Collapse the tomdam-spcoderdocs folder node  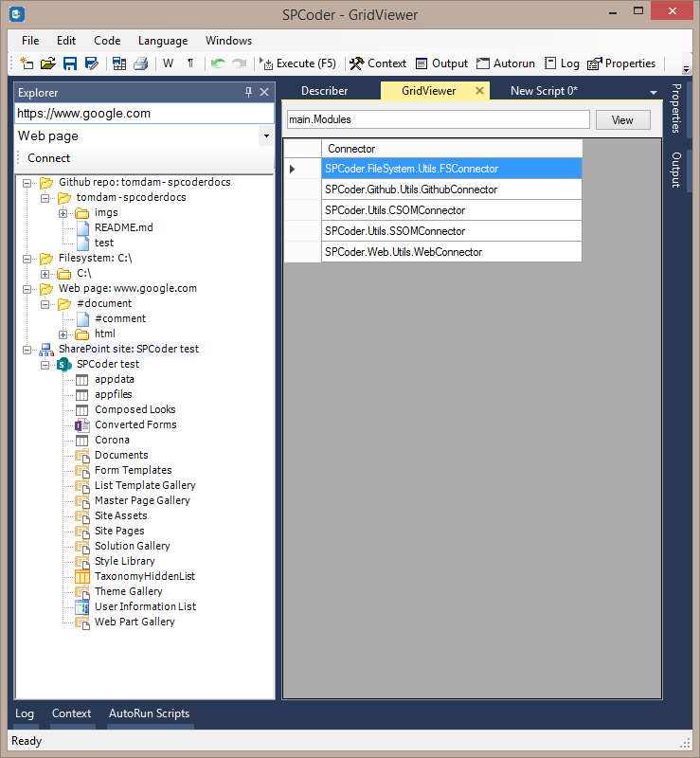click(x=45, y=198)
